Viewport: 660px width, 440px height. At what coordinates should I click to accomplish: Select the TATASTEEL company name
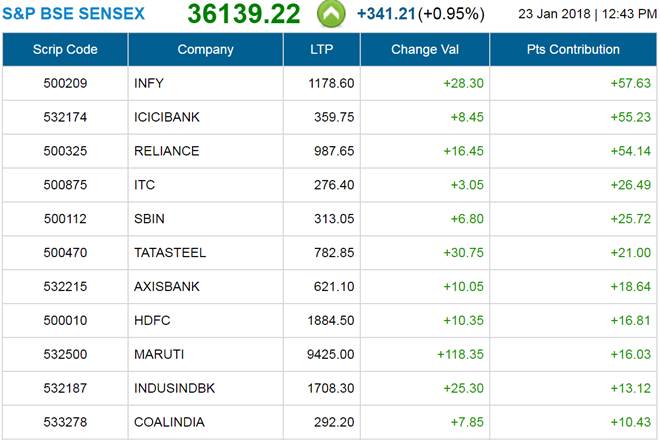pos(168,253)
